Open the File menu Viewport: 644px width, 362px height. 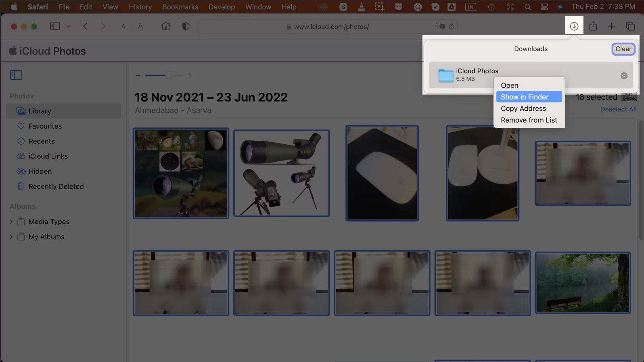pyautogui.click(x=64, y=7)
